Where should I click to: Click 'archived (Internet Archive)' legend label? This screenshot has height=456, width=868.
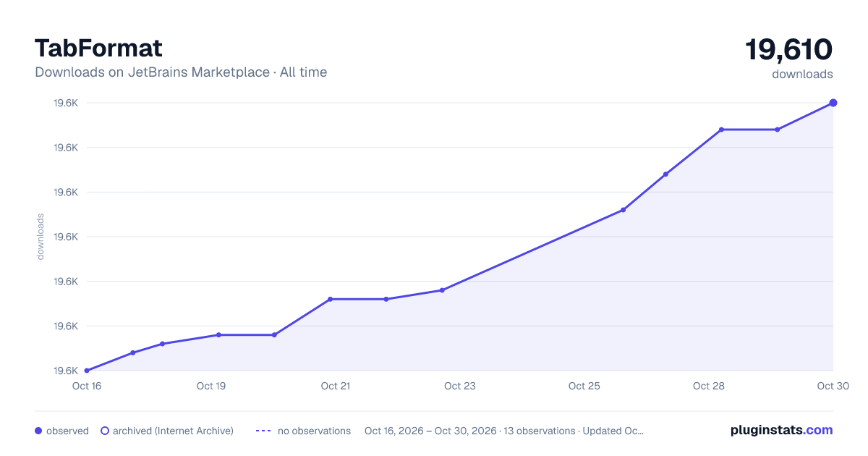[x=173, y=431]
